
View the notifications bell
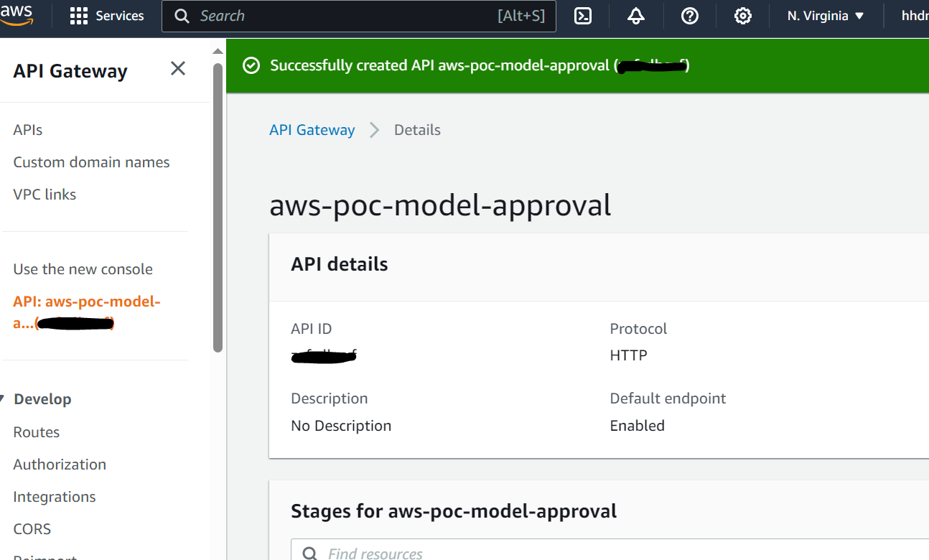click(636, 15)
